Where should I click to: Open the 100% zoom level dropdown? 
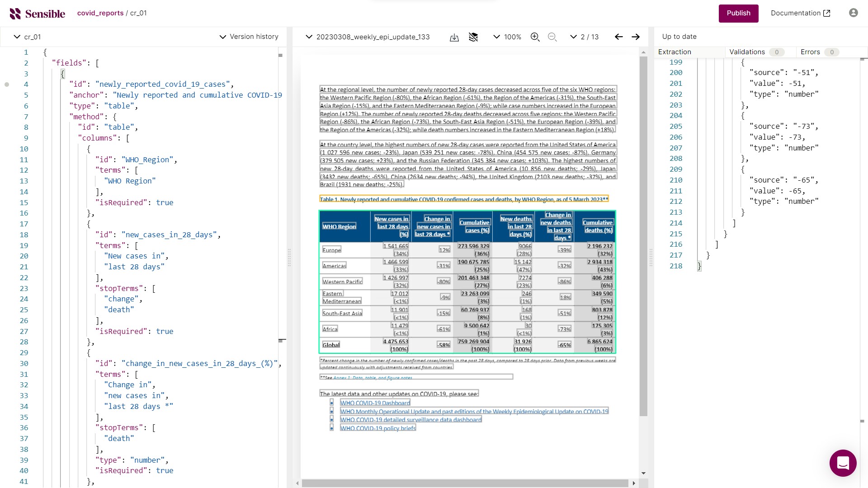click(507, 37)
